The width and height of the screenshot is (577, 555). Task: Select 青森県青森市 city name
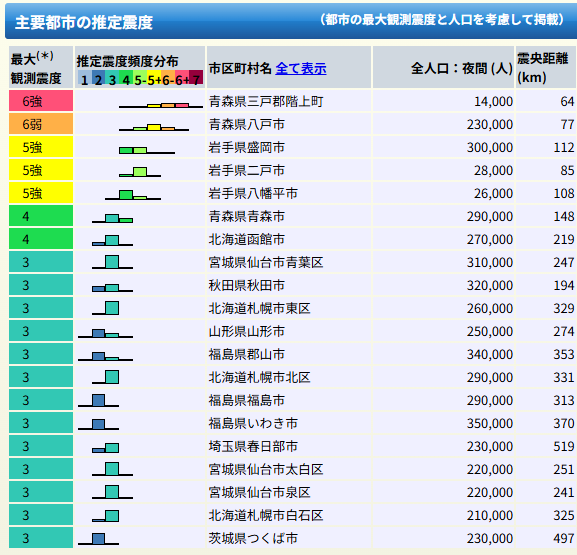coord(247,216)
